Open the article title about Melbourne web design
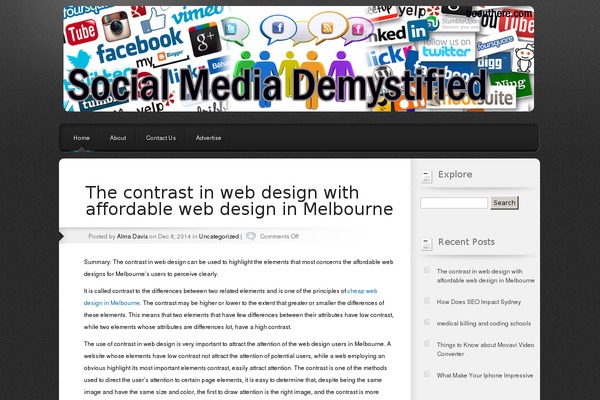600x400 pixels. 239,201
